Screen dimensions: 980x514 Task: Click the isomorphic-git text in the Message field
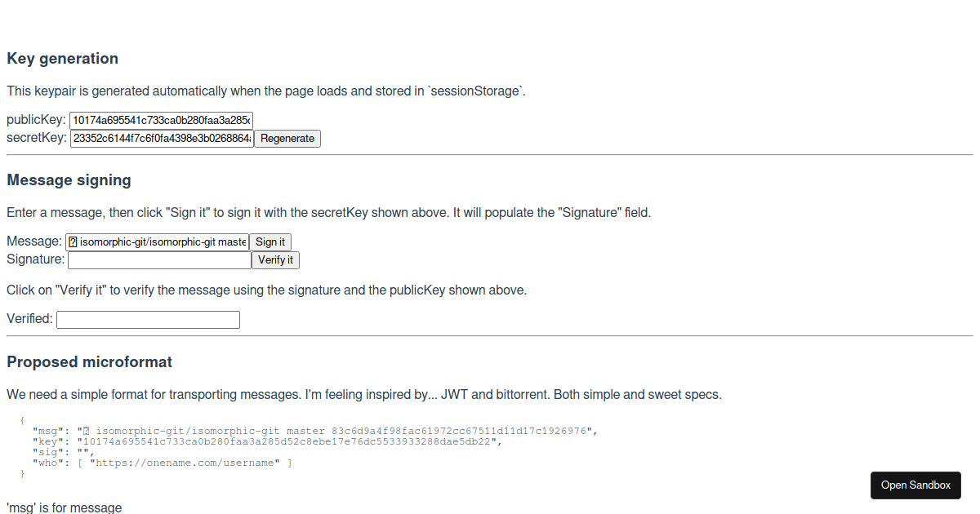point(131,241)
